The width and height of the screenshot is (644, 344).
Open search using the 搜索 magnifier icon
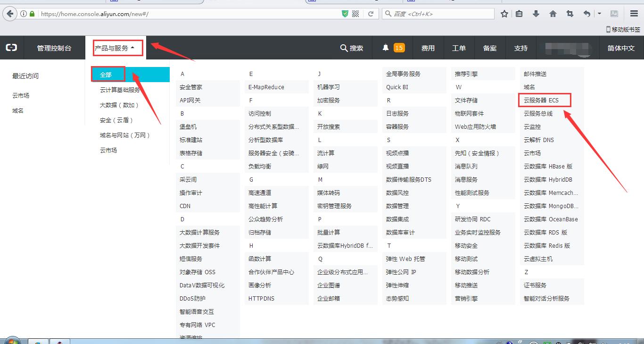click(x=344, y=48)
